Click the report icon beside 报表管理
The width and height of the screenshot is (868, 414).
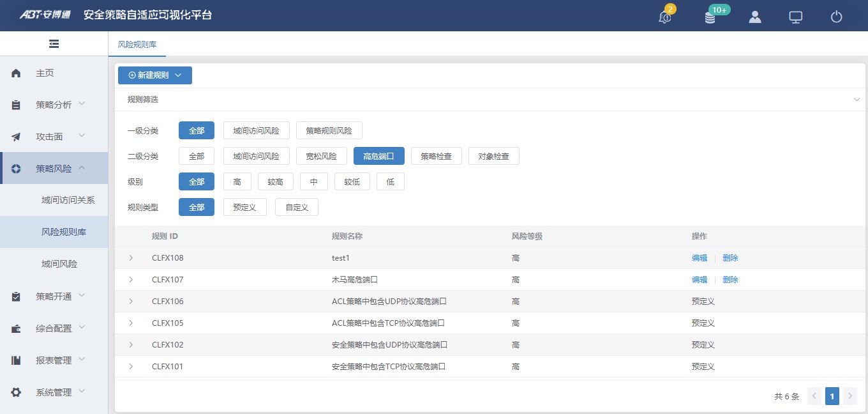(17, 360)
